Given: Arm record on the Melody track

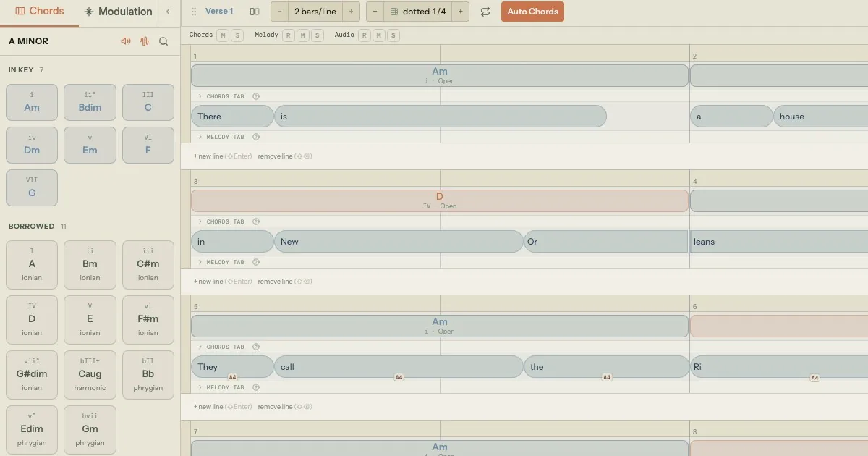Looking at the screenshot, I should pyautogui.click(x=289, y=35).
